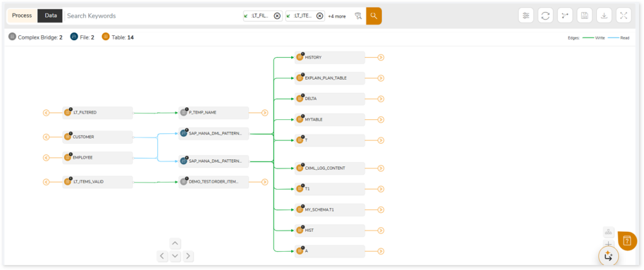Select the Data tab
The height and width of the screenshot is (270, 644).
[x=50, y=16]
